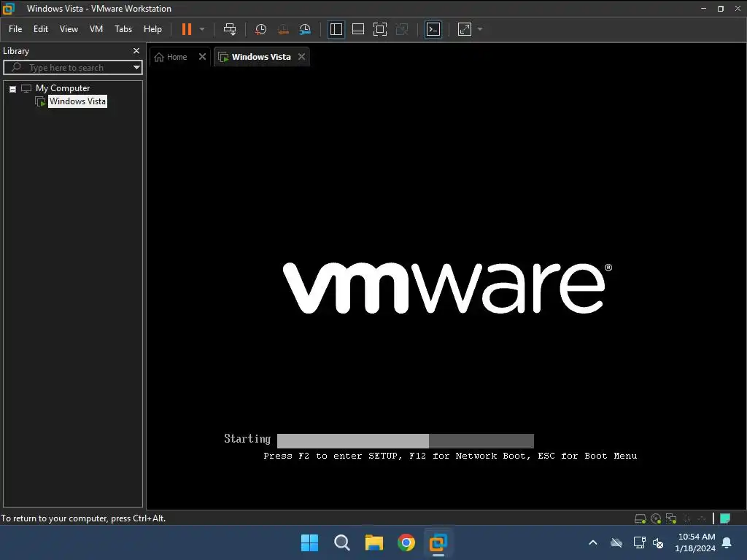Viewport: 747px width, 560px height.
Task: Click the muted volume tray icon
Action: [x=658, y=542]
